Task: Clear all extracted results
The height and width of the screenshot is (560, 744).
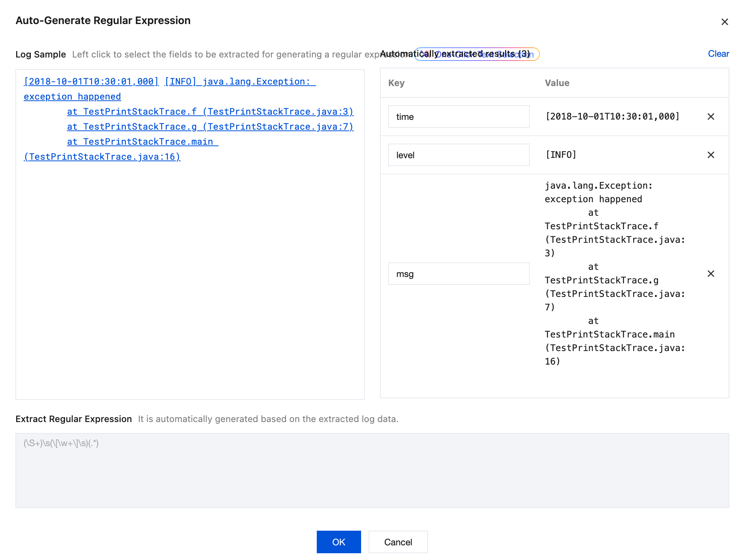Action: coord(718,54)
